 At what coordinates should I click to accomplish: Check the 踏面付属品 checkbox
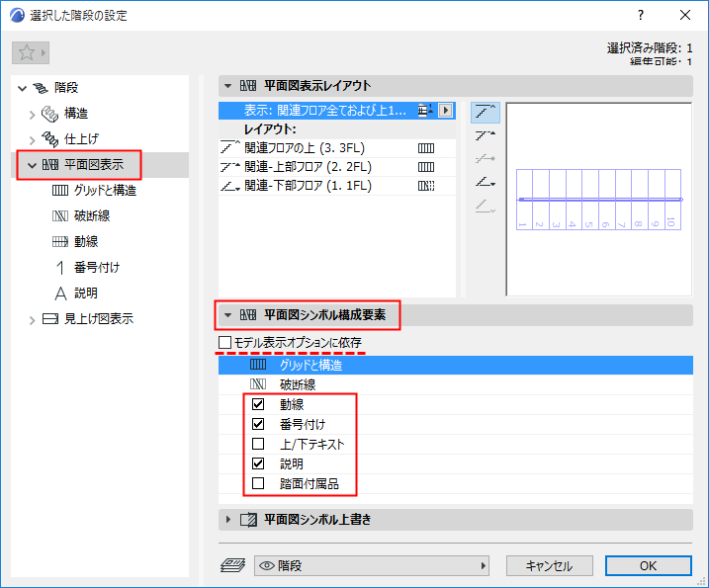coord(258,483)
